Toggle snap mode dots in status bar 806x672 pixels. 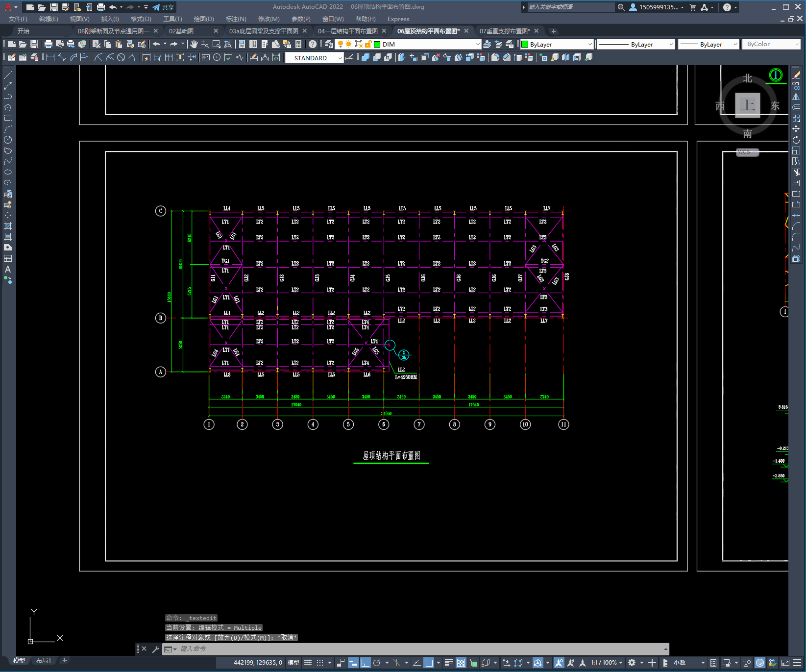[x=320, y=663]
